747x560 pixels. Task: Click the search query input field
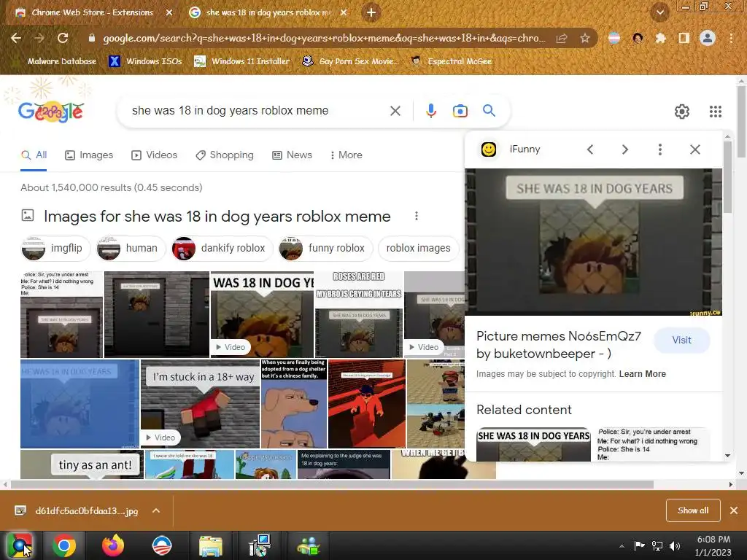point(258,111)
